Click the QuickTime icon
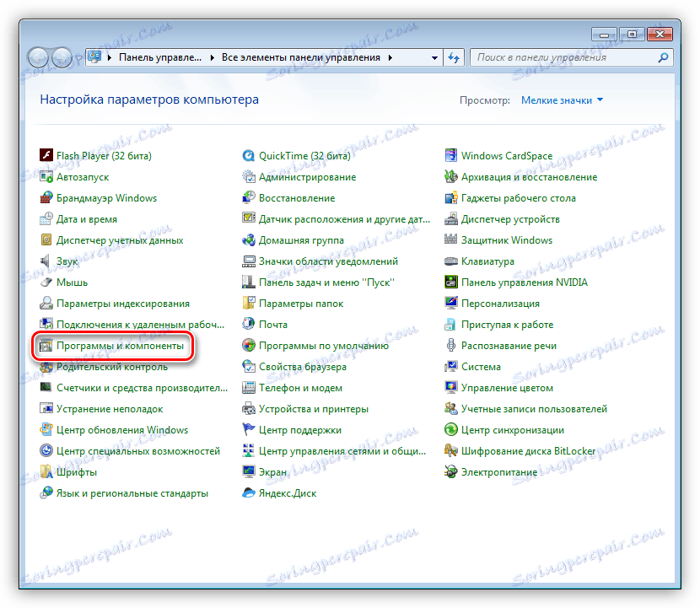 point(248,155)
